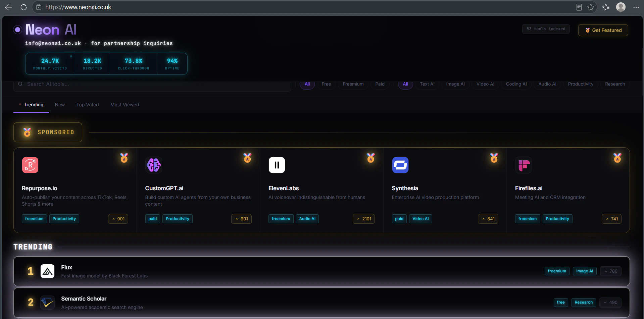Click the Get Featured button
Screen dimensions: 644x319
pyautogui.click(x=603, y=30)
